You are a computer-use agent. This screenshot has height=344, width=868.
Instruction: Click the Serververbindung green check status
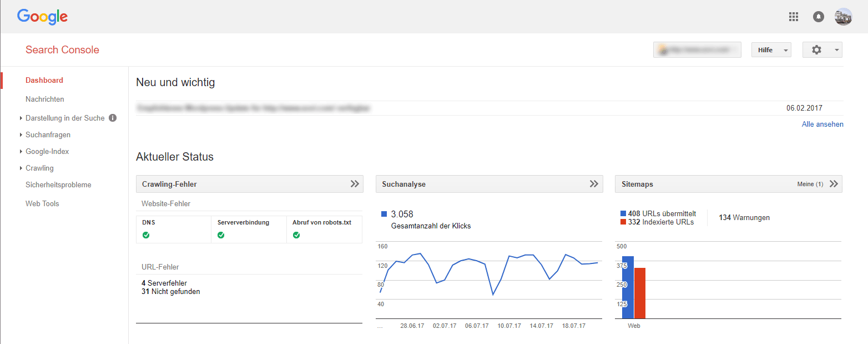[221, 235]
